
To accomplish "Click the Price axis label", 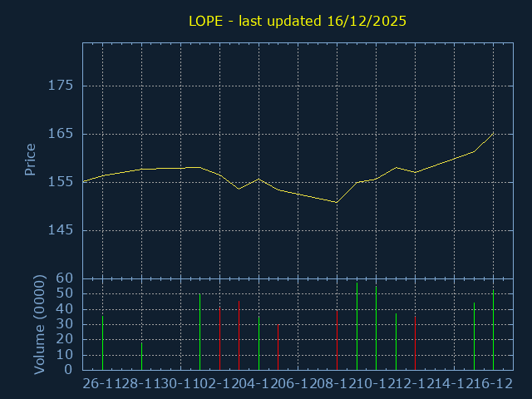I will click(x=30, y=160).
